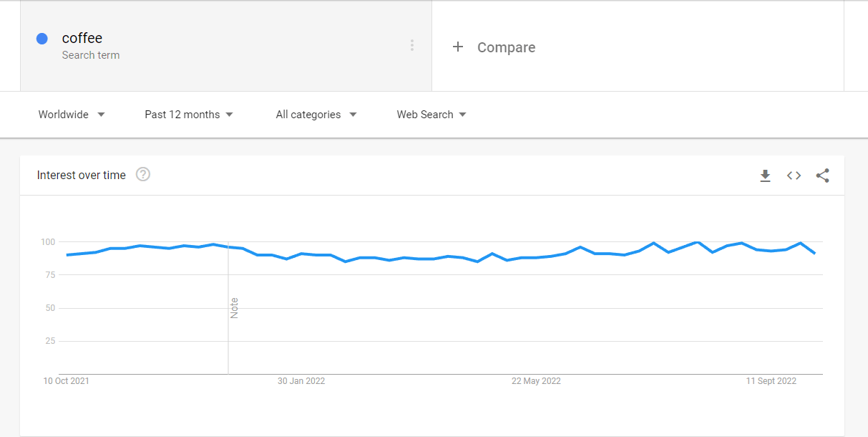Click the trend line's final data point
Viewport: 868px width, 437px height.
coord(815,253)
